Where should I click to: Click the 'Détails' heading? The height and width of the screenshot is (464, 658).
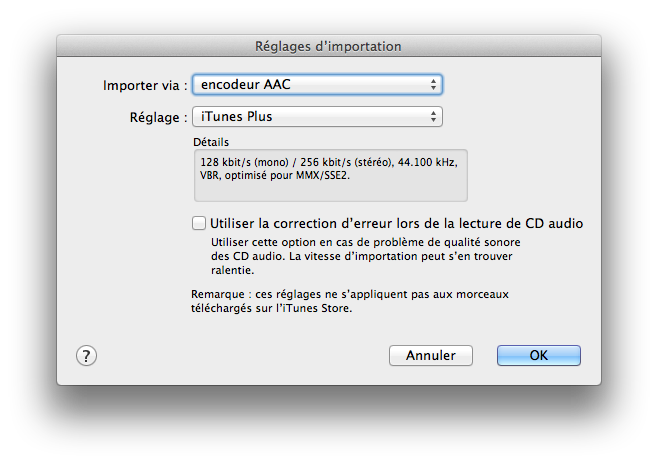pyautogui.click(x=211, y=142)
